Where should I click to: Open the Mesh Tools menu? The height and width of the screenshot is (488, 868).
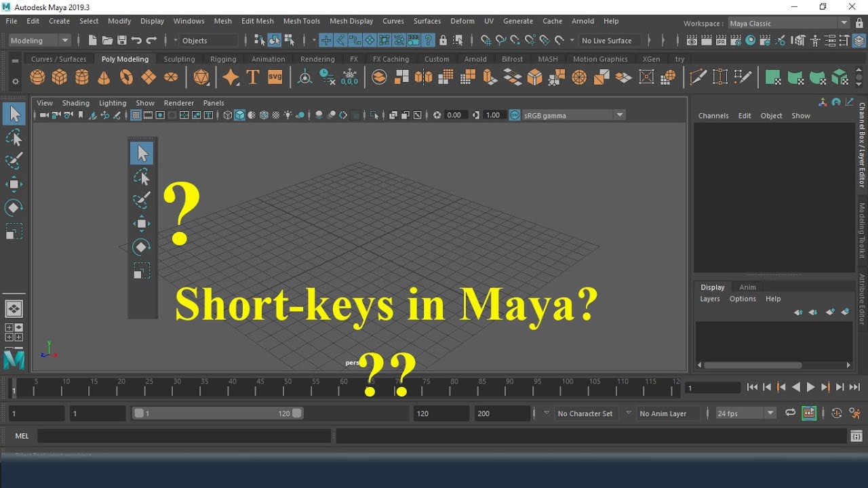(302, 21)
